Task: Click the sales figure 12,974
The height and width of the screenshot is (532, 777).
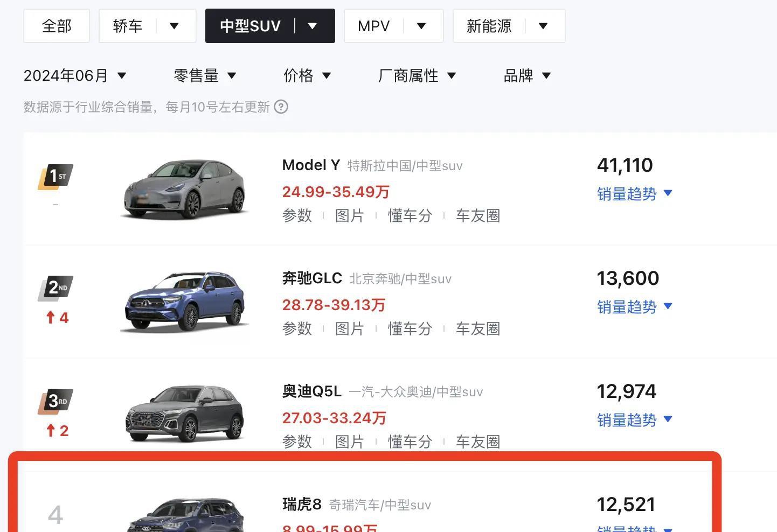Action: (x=627, y=391)
